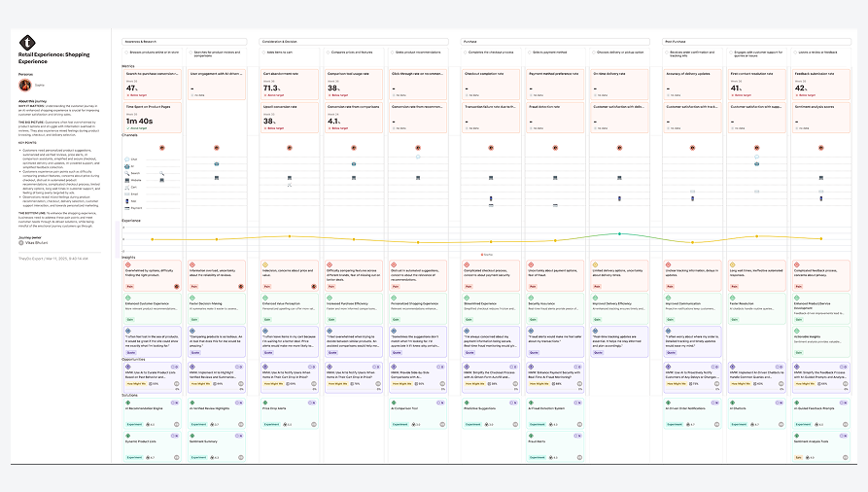Click the green peak point on experience curve

[619, 233]
